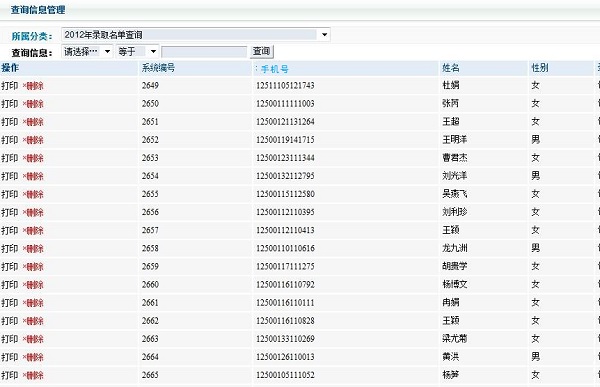Click phone number 12500123111344
Screen dimensions: 600x387
tap(285, 158)
